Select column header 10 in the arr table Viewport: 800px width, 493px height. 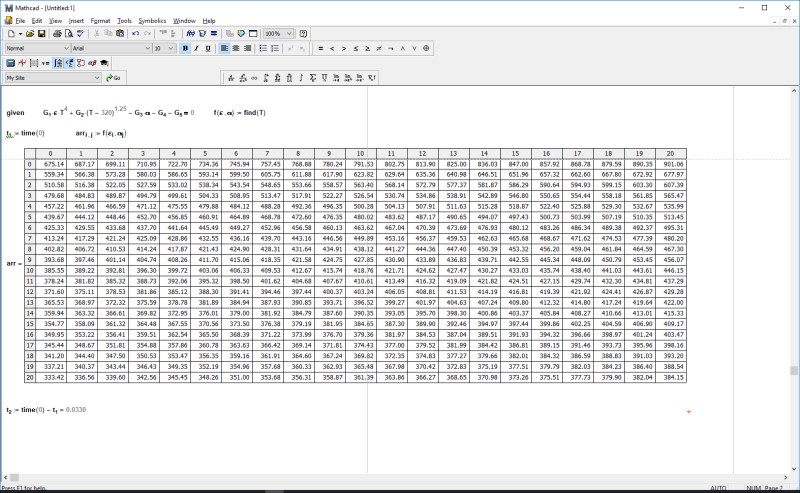(x=361, y=154)
